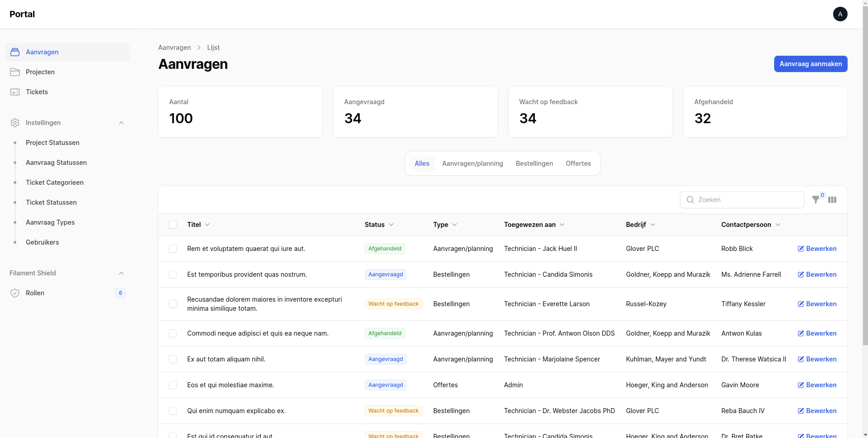
Task: Open Gebruikers settings
Action: pyautogui.click(x=68, y=242)
